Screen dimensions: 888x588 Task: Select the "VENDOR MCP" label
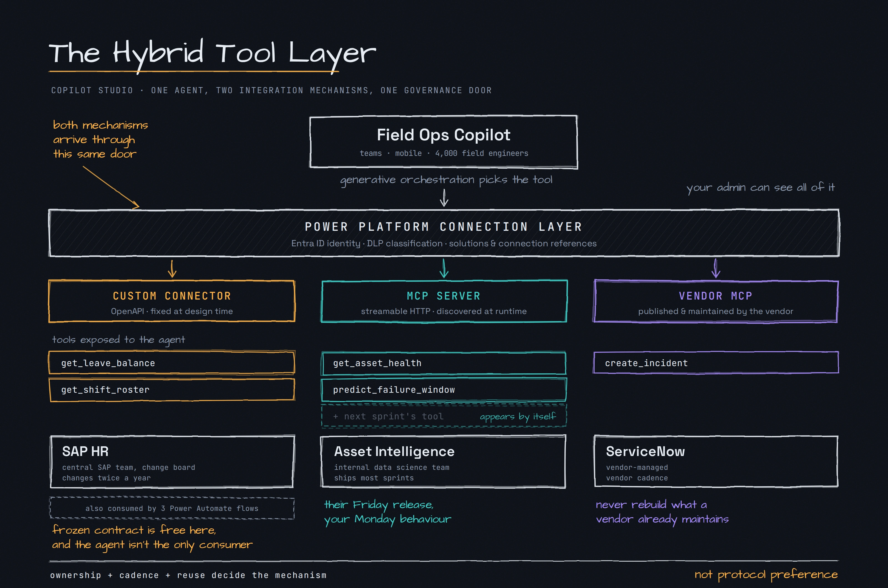click(715, 296)
